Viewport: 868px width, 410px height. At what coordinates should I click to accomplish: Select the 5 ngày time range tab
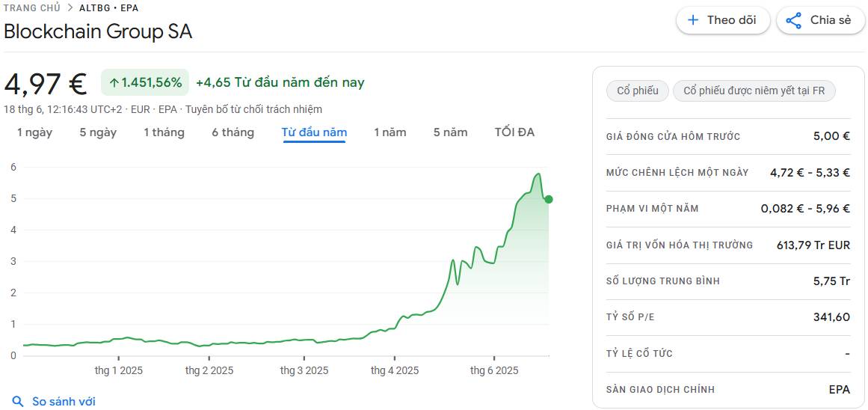[98, 132]
